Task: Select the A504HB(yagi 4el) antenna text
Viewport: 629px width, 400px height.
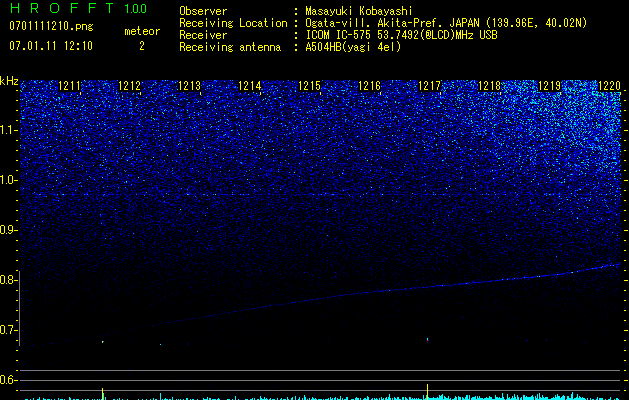Action: tap(353, 47)
